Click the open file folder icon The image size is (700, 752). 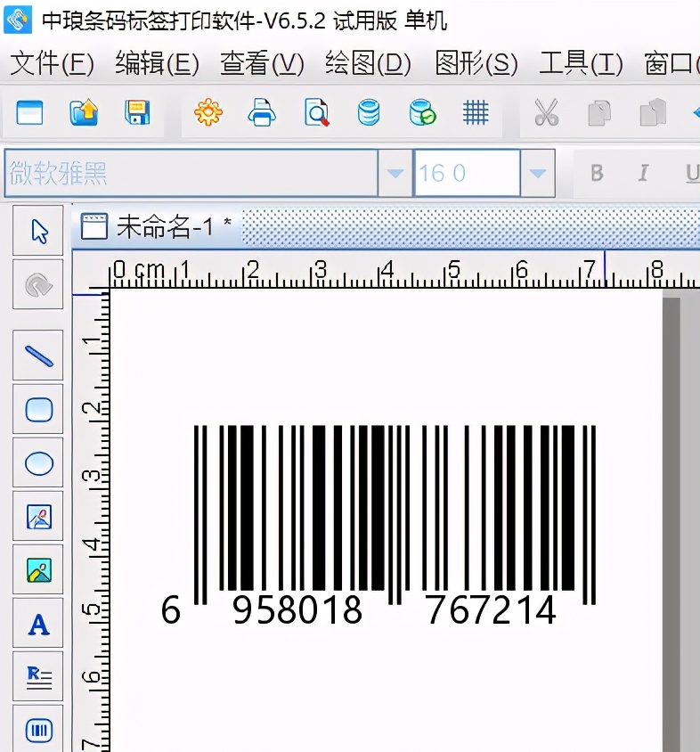[84, 113]
